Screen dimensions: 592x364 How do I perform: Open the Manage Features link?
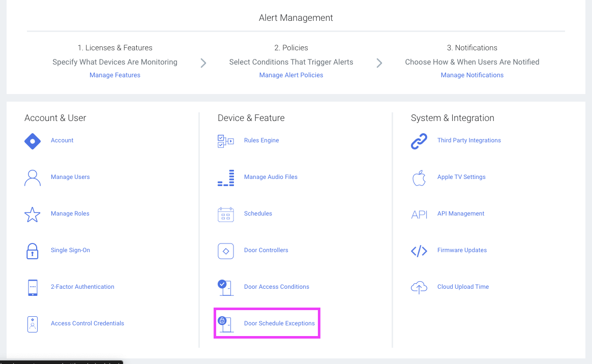(114, 75)
